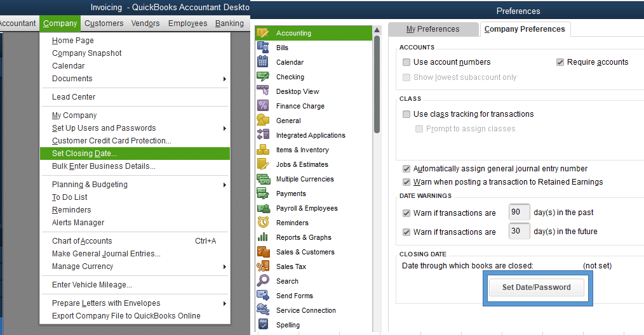Open the Reminders alarm clock icon
The height and width of the screenshot is (335, 644).
pos(263,223)
